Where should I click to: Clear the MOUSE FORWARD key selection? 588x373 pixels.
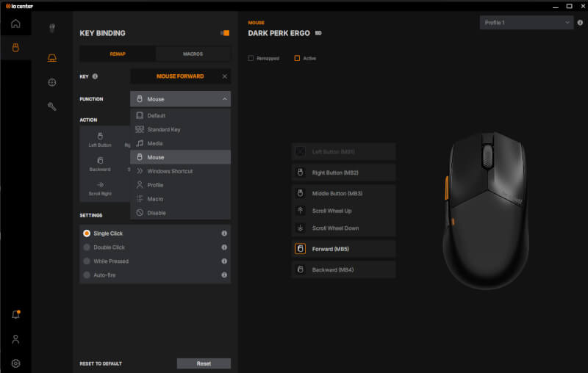coord(225,76)
